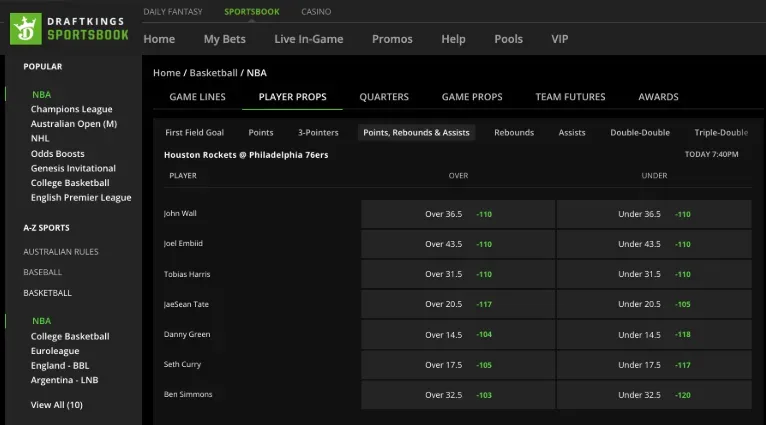766x425 pixels.
Task: Switch to the Casino section
Action: pyautogui.click(x=316, y=11)
